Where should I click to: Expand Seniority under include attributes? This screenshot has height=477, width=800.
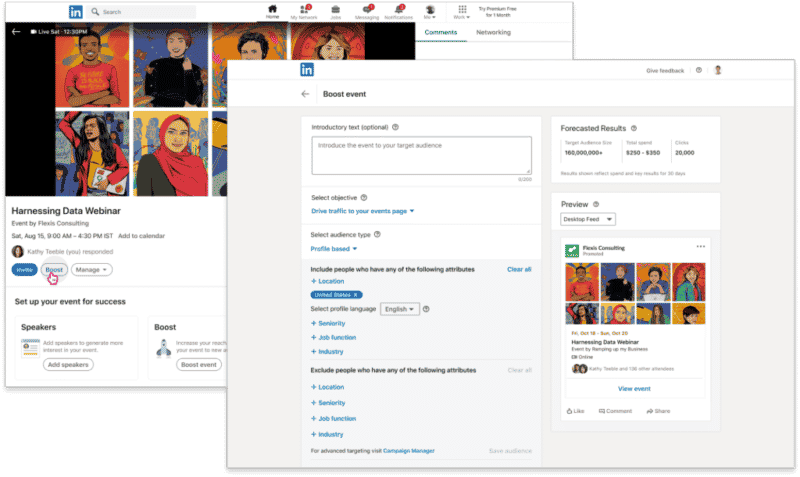(x=331, y=324)
